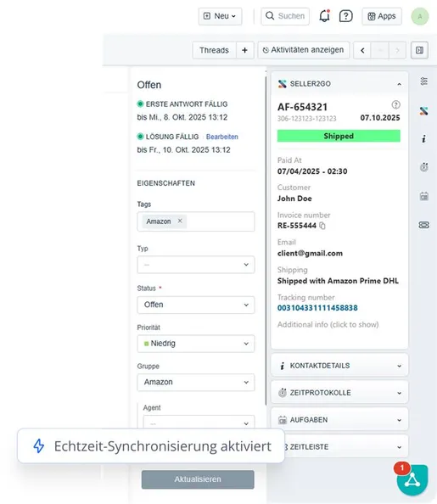The width and height of the screenshot is (437, 504).
Task: Expand the ZEITLEISTE section
Action: [347, 447]
